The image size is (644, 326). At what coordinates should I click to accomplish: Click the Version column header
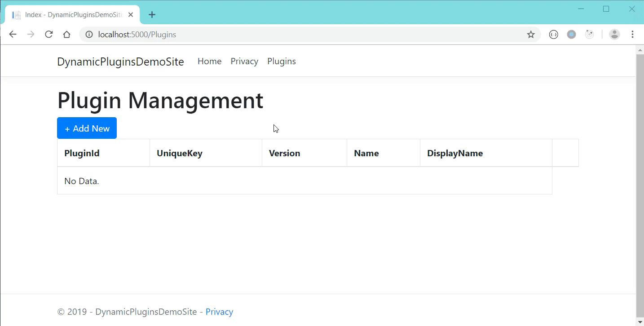[304, 153]
